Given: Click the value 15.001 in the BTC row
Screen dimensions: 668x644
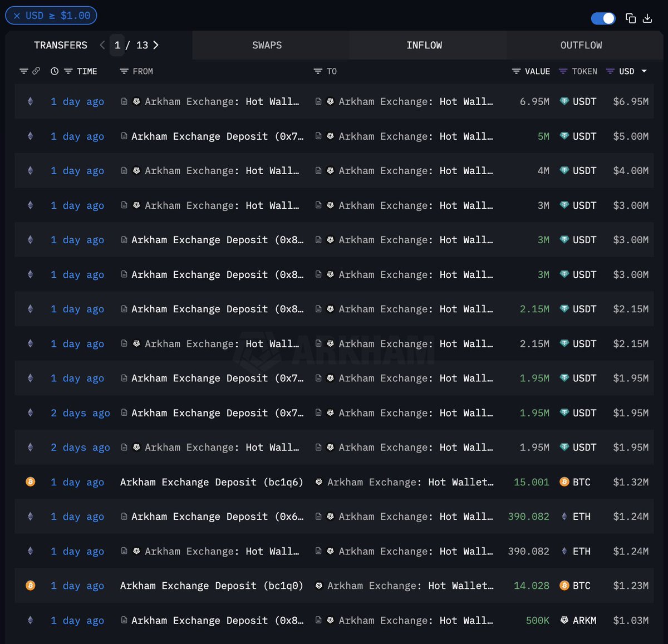Looking at the screenshot, I should tap(532, 482).
